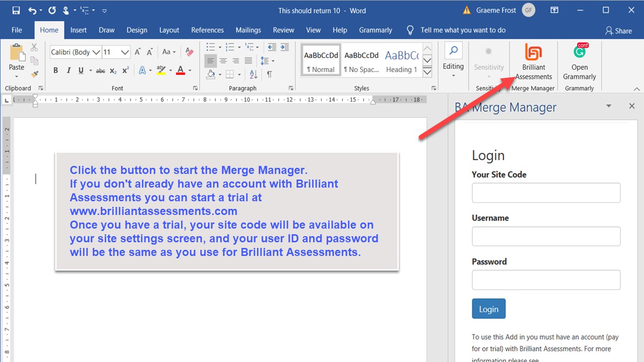Select the Format Painter brush
Viewport: 644px width, 362px height.
click(x=34, y=74)
